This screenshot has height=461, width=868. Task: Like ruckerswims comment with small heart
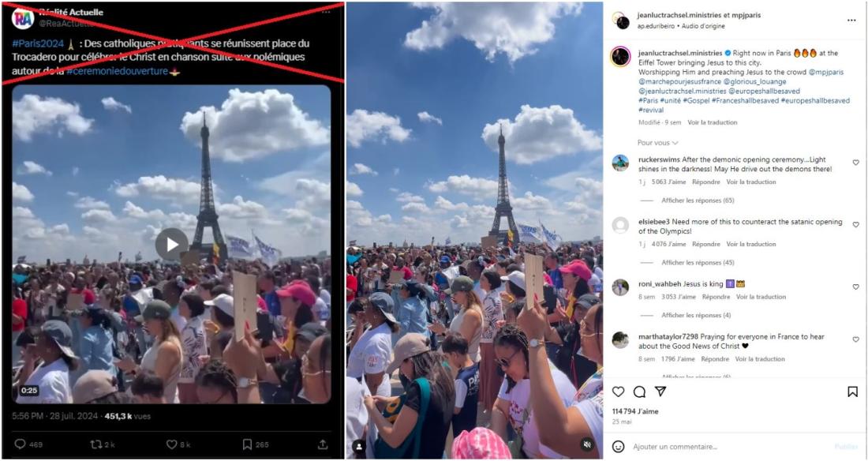856,163
